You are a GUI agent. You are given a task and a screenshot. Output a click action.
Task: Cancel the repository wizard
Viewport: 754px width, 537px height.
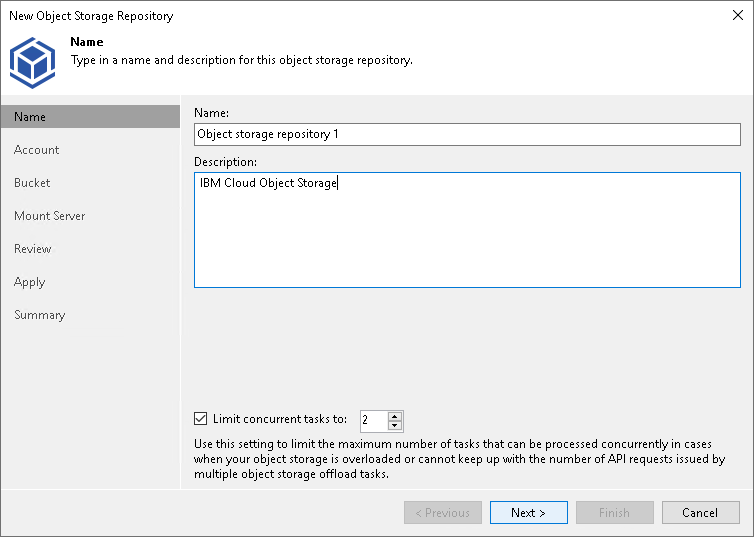701,512
